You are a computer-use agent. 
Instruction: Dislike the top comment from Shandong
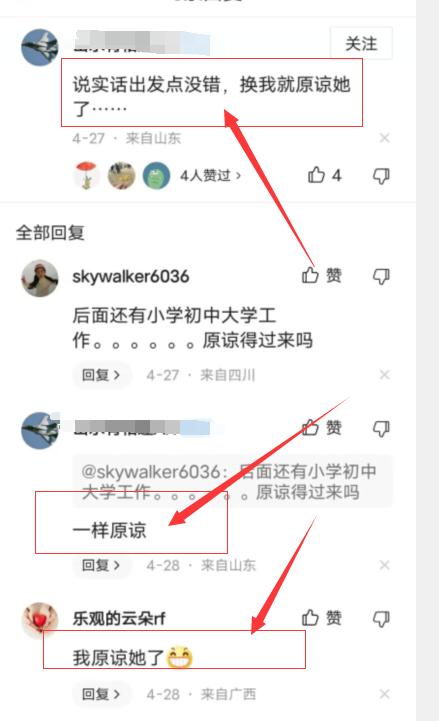tap(381, 176)
